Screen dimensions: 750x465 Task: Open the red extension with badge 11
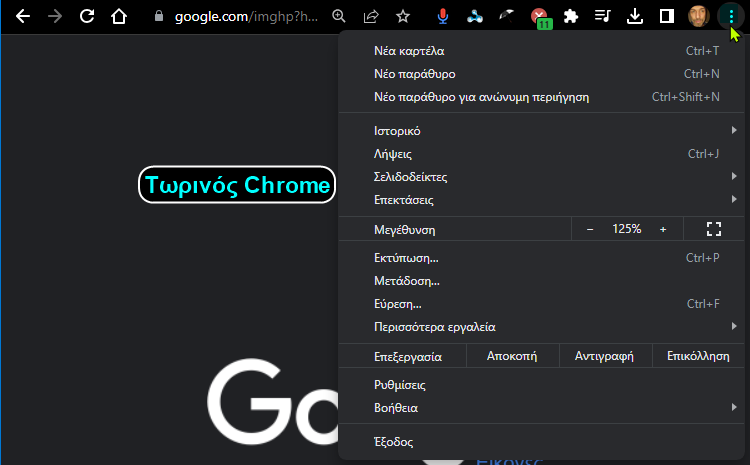[x=541, y=18]
